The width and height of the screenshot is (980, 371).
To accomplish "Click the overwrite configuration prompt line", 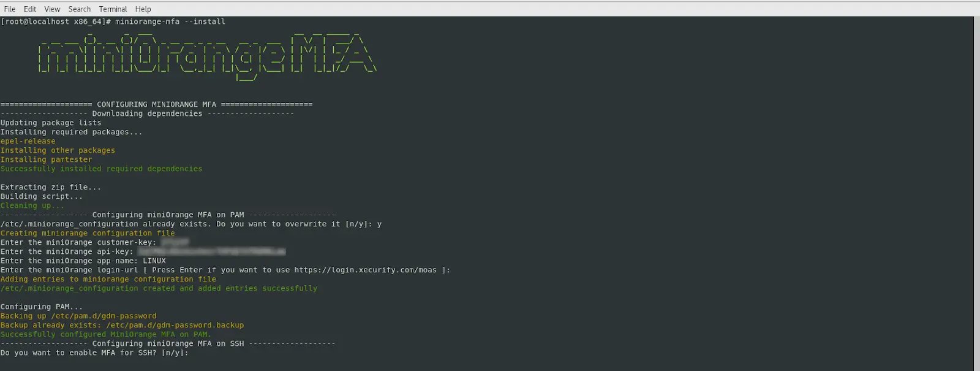I will [191, 224].
